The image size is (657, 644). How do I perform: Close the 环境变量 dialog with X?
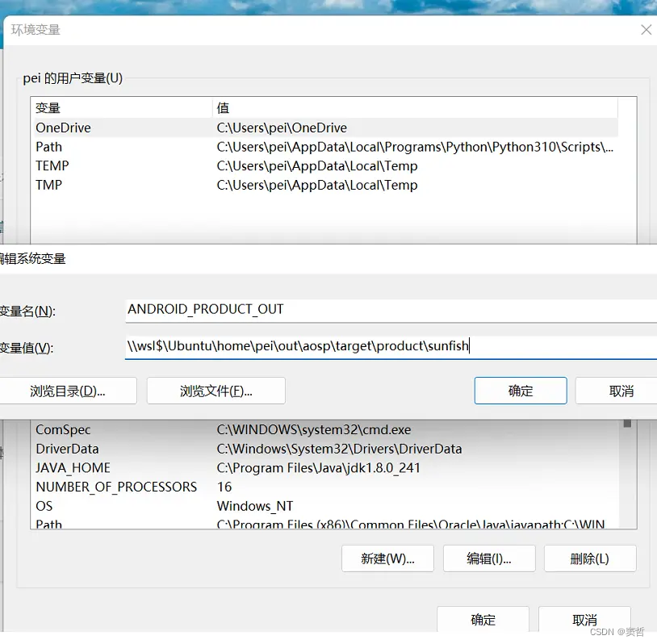coord(646,30)
